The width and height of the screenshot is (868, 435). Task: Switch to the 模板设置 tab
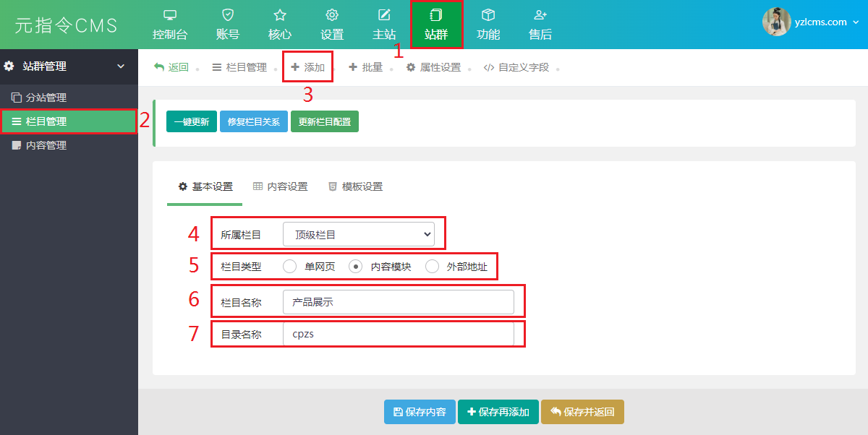click(x=355, y=186)
